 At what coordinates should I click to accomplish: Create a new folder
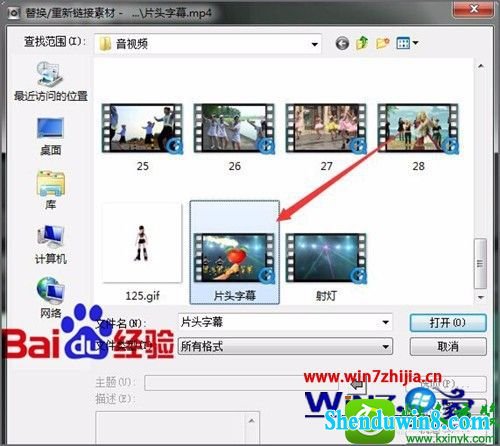pos(383,43)
